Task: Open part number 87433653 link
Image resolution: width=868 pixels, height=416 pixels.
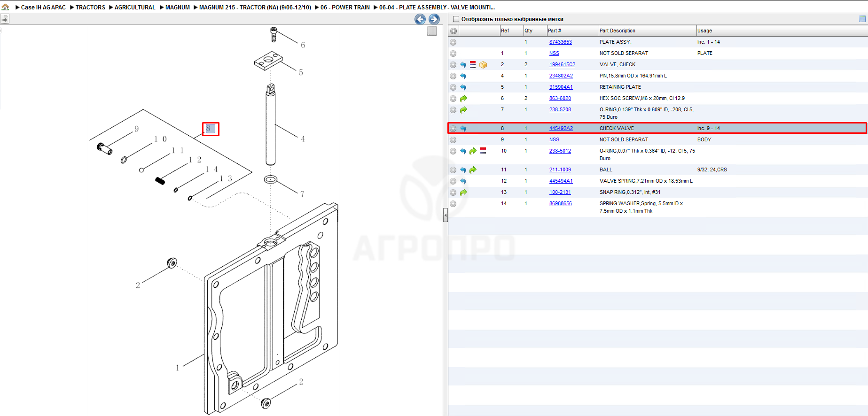Action: coord(561,42)
